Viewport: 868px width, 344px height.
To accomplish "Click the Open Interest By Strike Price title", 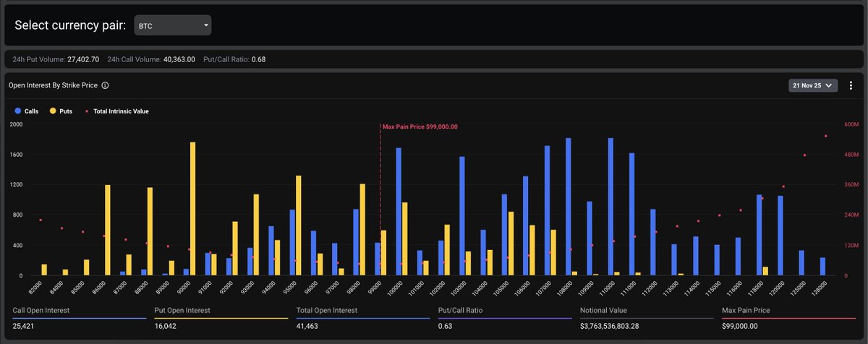I will (x=53, y=85).
